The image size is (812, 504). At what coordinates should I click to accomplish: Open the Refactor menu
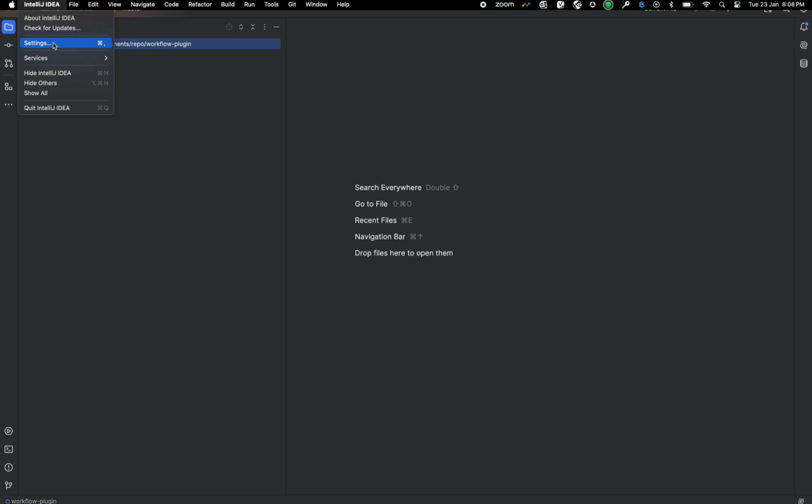[x=200, y=5]
